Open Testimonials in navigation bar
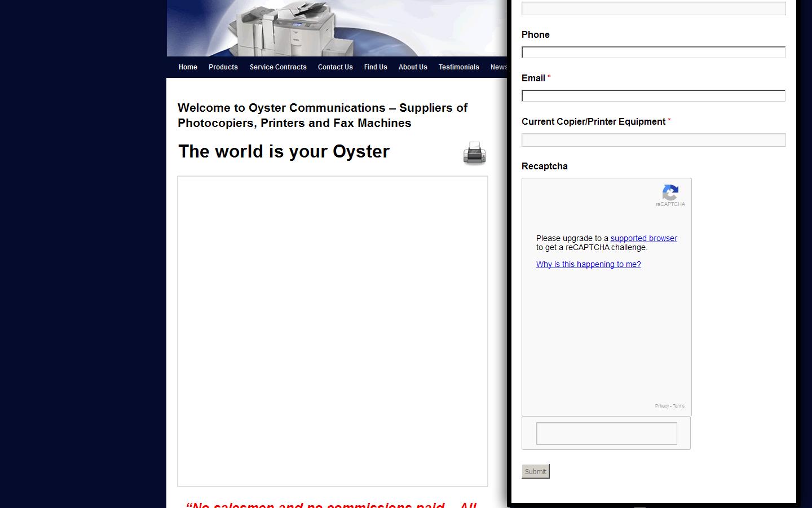 click(459, 67)
